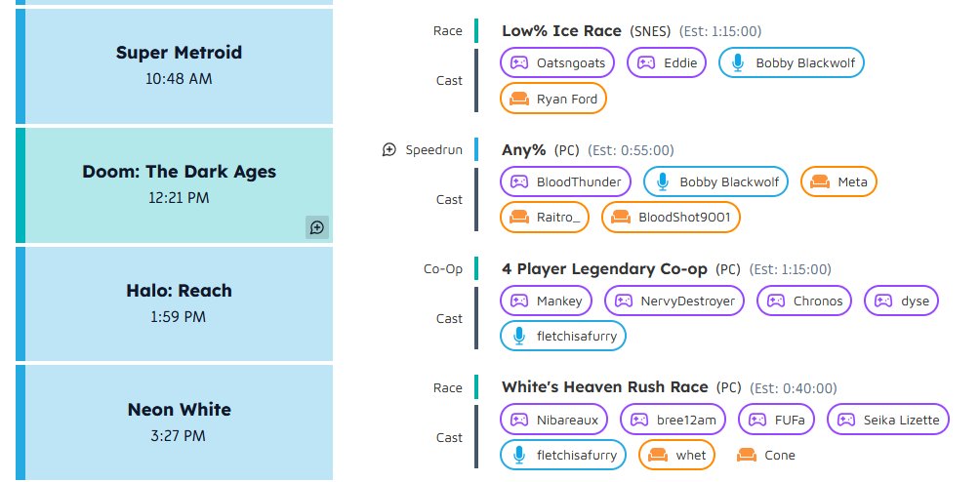
Task: Click the gamepad icon in Seika Lizette chip
Action: tap(846, 420)
